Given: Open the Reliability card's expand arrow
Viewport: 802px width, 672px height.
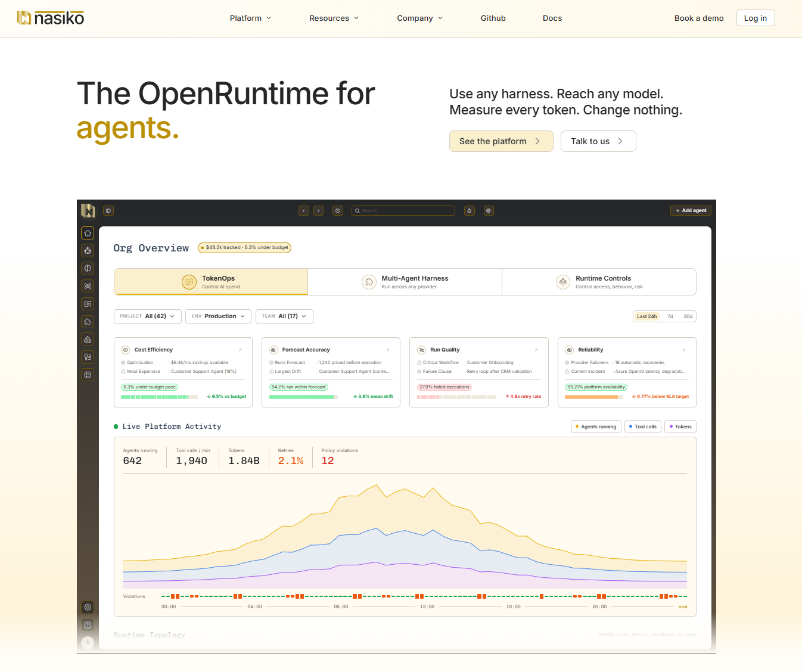Looking at the screenshot, I should tap(684, 350).
